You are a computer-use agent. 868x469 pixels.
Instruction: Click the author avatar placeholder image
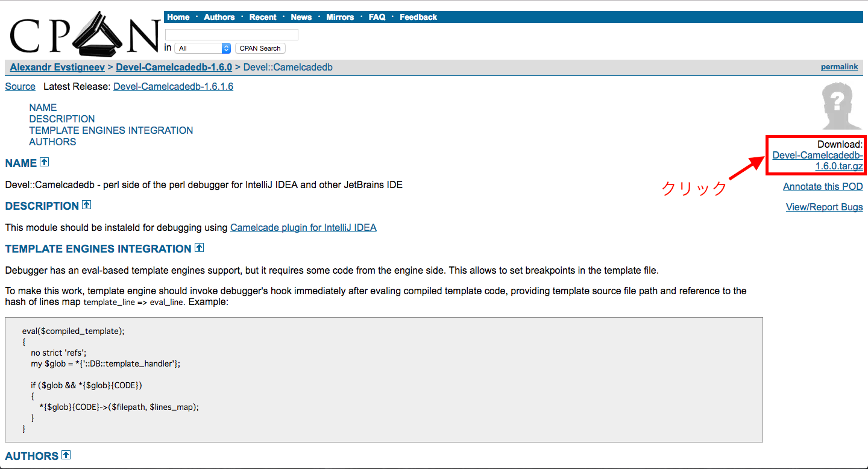point(841,106)
